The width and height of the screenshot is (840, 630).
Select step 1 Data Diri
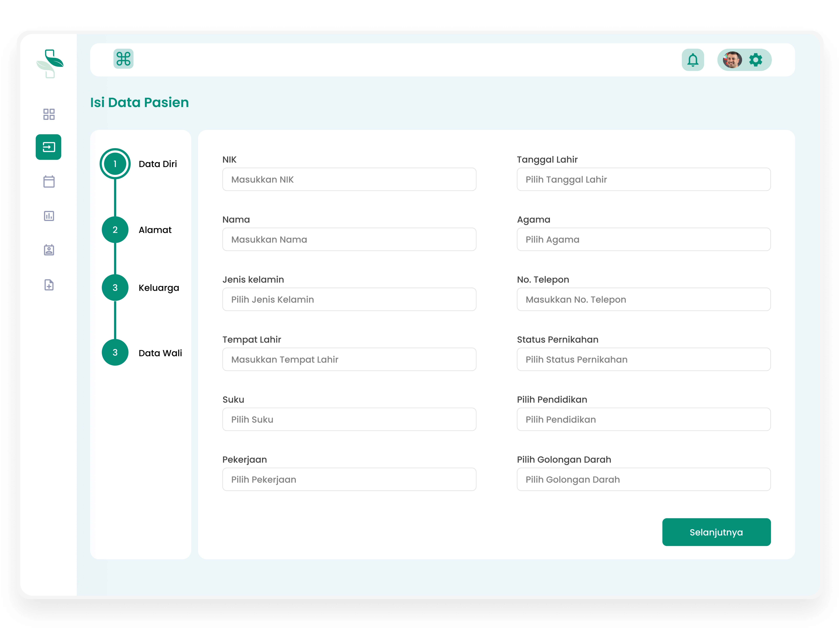coord(115,164)
